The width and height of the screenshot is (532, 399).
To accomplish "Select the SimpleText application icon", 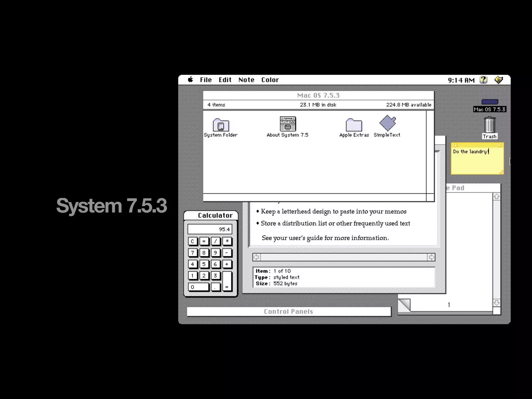I will (x=388, y=123).
